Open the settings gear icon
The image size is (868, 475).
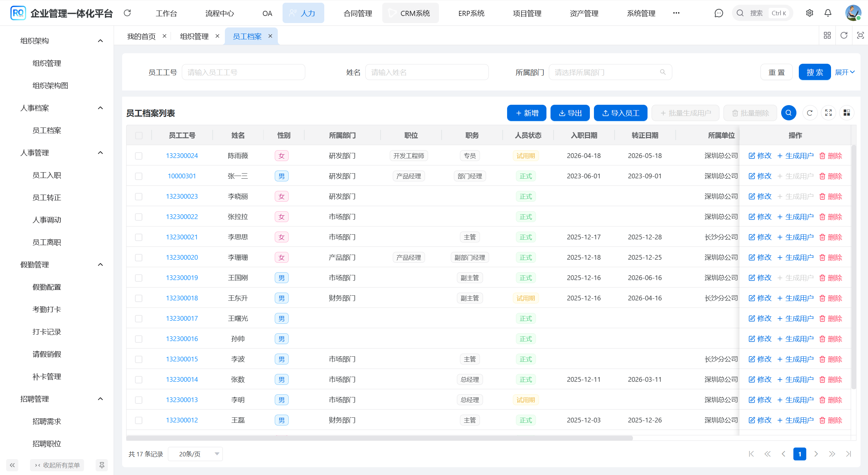[x=810, y=13]
